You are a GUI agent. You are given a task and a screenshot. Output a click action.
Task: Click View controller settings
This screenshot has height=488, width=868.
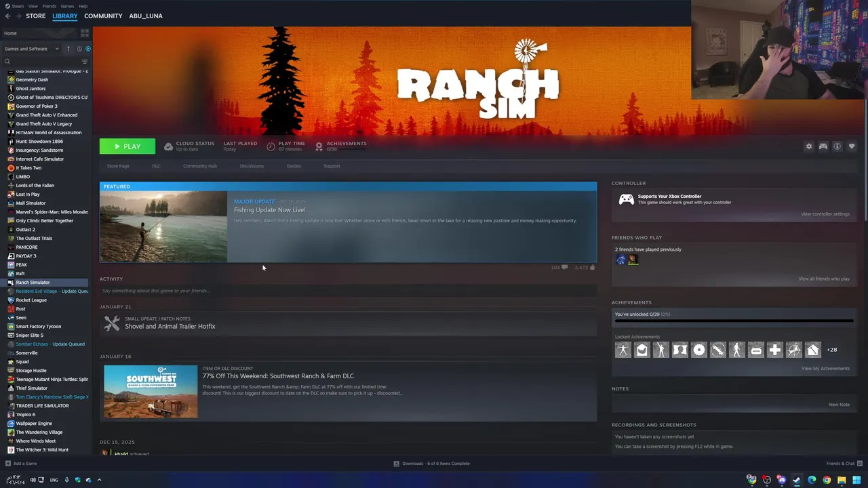coord(825,214)
